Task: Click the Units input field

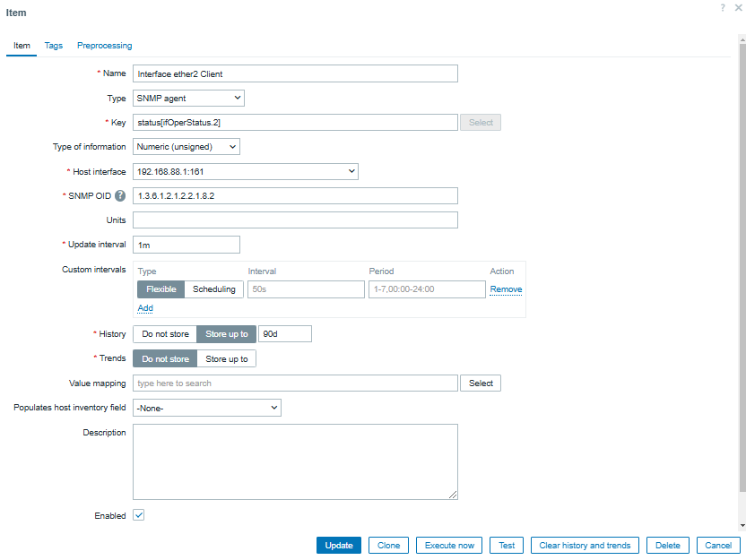Action: pos(295,220)
